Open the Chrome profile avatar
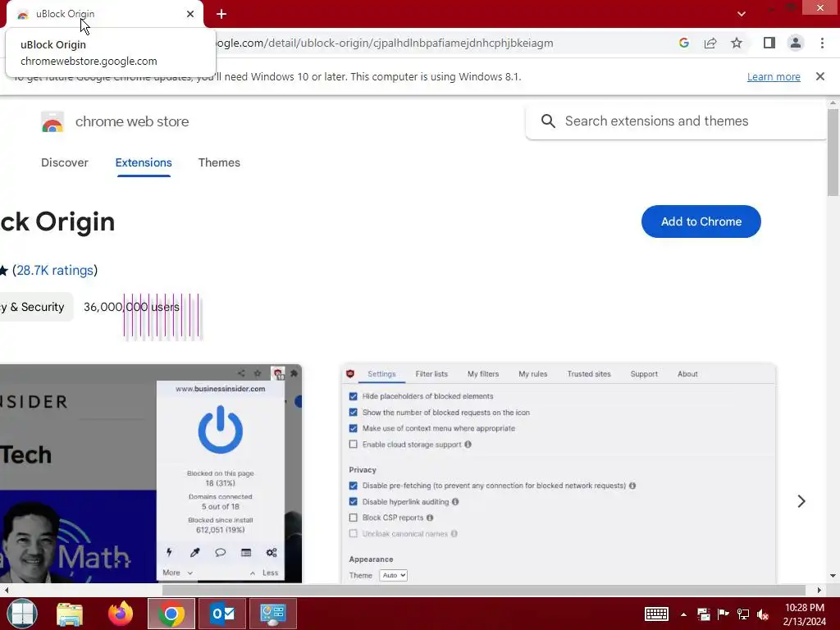This screenshot has width=840, height=630. click(x=796, y=43)
